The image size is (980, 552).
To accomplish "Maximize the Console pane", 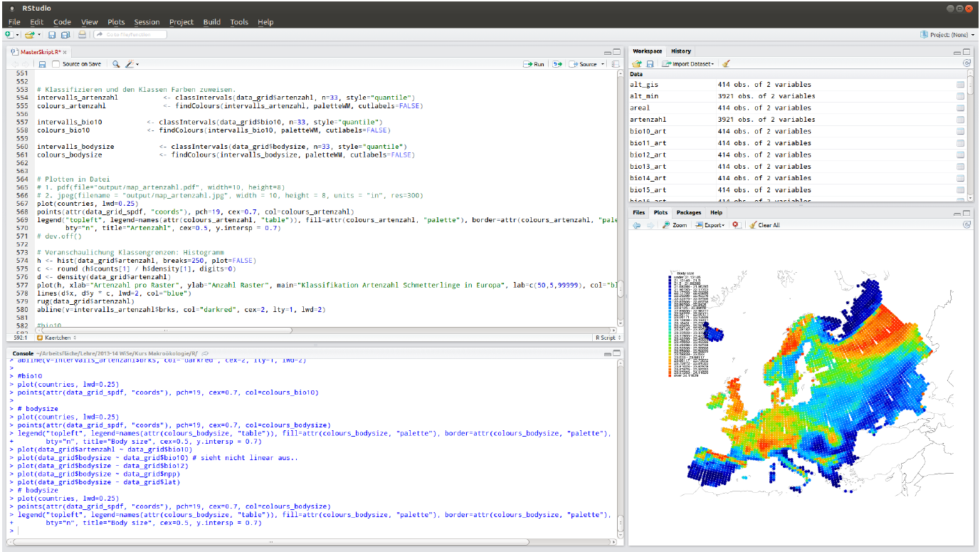I will click(617, 353).
